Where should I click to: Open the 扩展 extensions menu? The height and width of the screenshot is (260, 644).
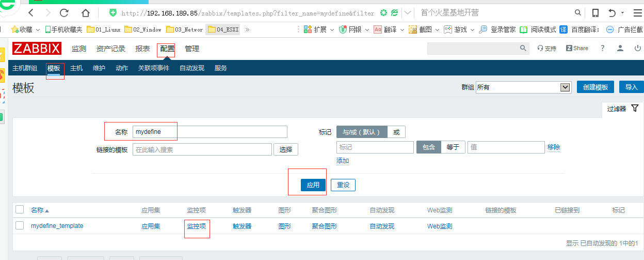319,29
